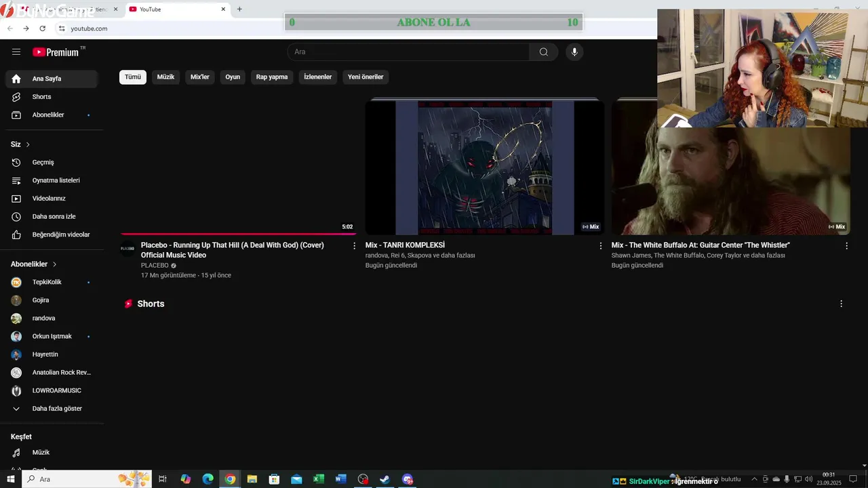This screenshot has width=868, height=488.
Task: Open Mix - The White Buffalo title
Action: coord(701,245)
